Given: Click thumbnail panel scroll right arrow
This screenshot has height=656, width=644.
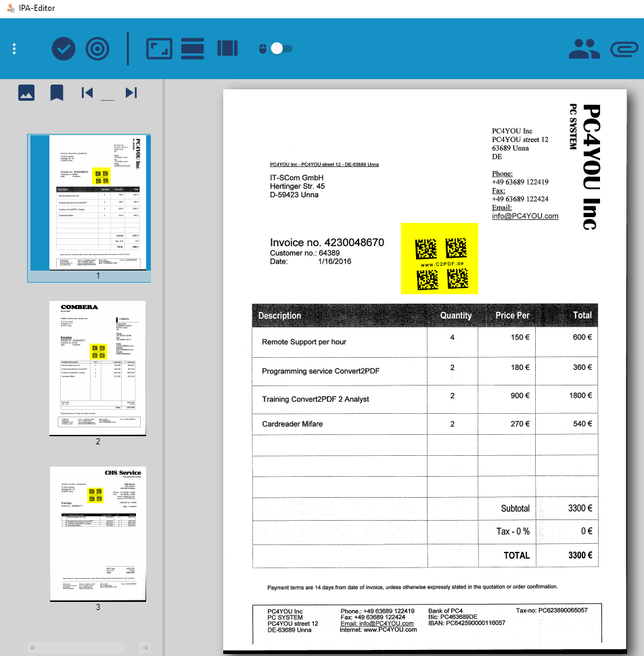Looking at the screenshot, I should [x=145, y=648].
